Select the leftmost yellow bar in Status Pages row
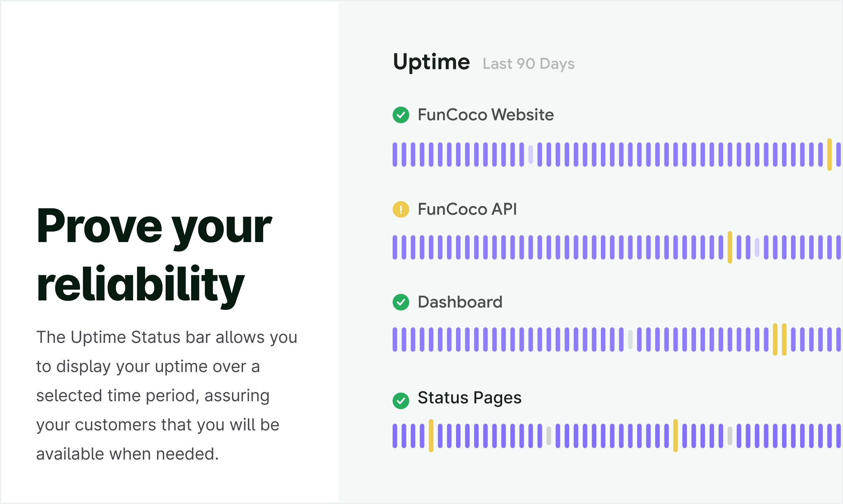 431,436
